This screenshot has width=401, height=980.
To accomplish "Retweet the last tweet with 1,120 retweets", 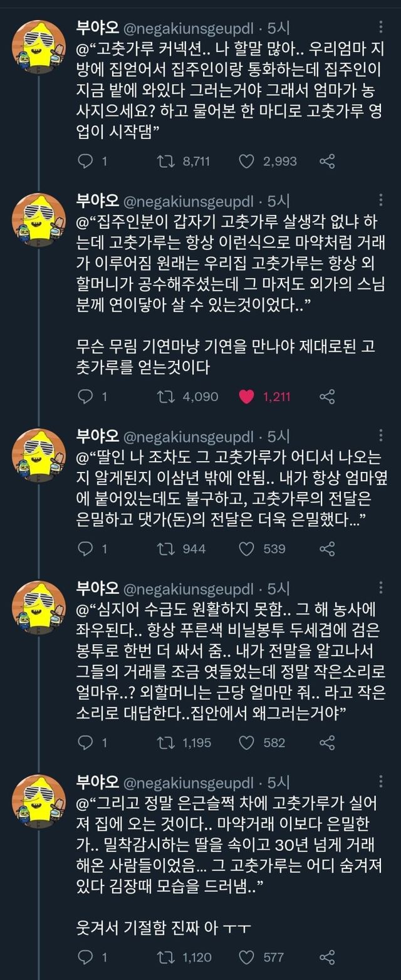I will point(165,957).
